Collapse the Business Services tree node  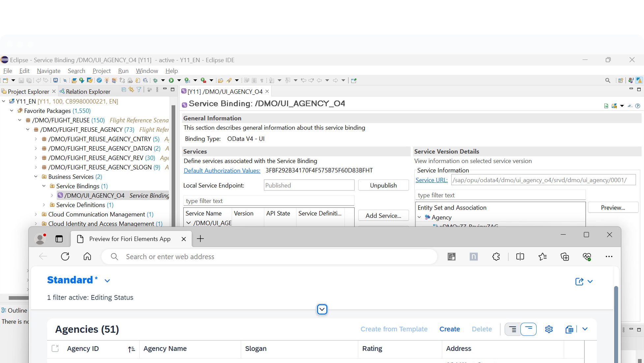pyautogui.click(x=36, y=177)
